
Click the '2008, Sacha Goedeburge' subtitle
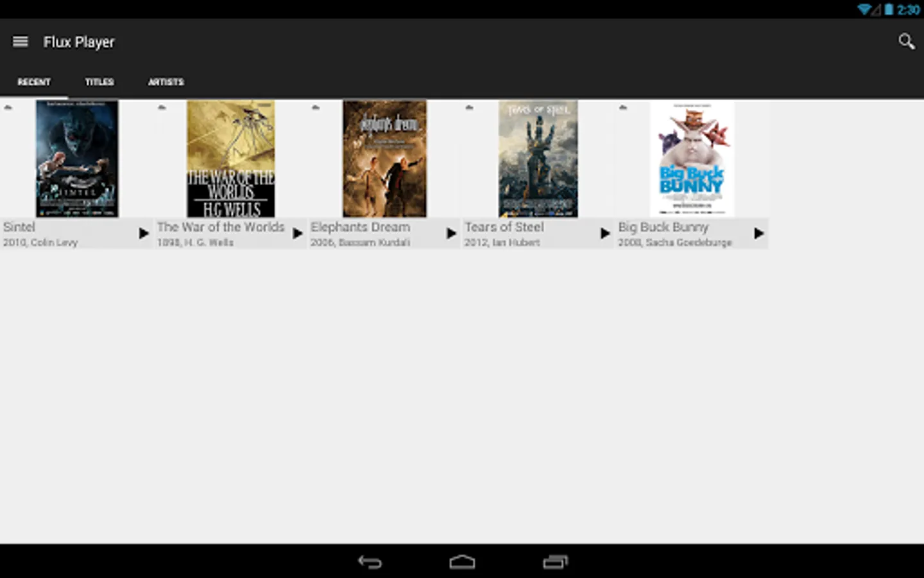tap(675, 242)
